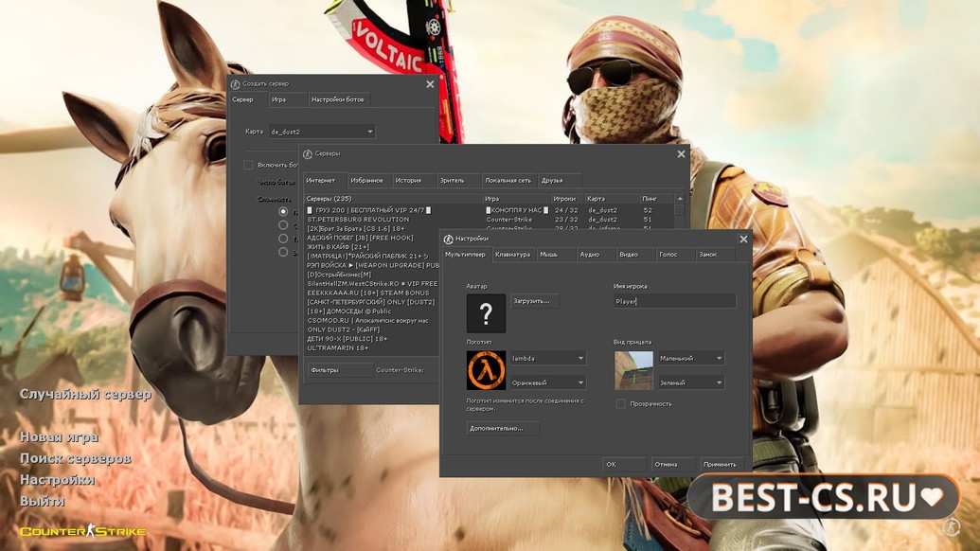Select the Интернет servers tab

tap(324, 181)
